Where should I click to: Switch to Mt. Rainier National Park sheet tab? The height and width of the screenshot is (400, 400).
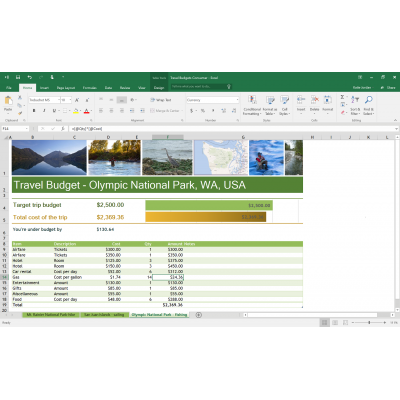click(x=51, y=315)
